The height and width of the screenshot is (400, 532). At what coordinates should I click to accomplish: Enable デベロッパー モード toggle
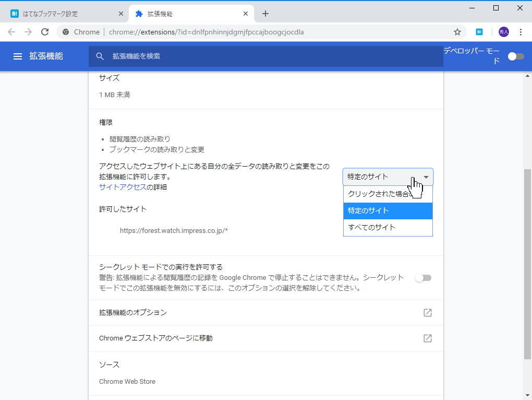point(516,56)
